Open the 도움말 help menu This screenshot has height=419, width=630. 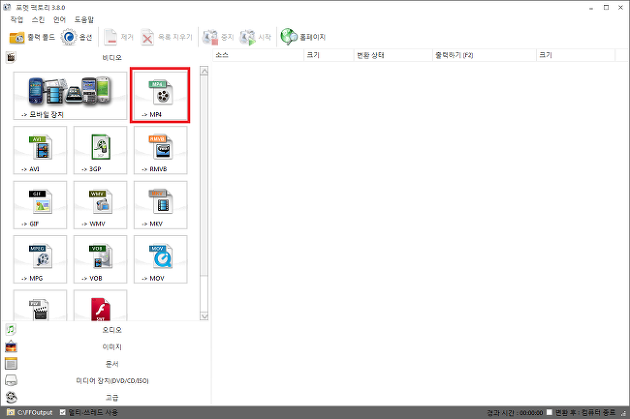84,19
